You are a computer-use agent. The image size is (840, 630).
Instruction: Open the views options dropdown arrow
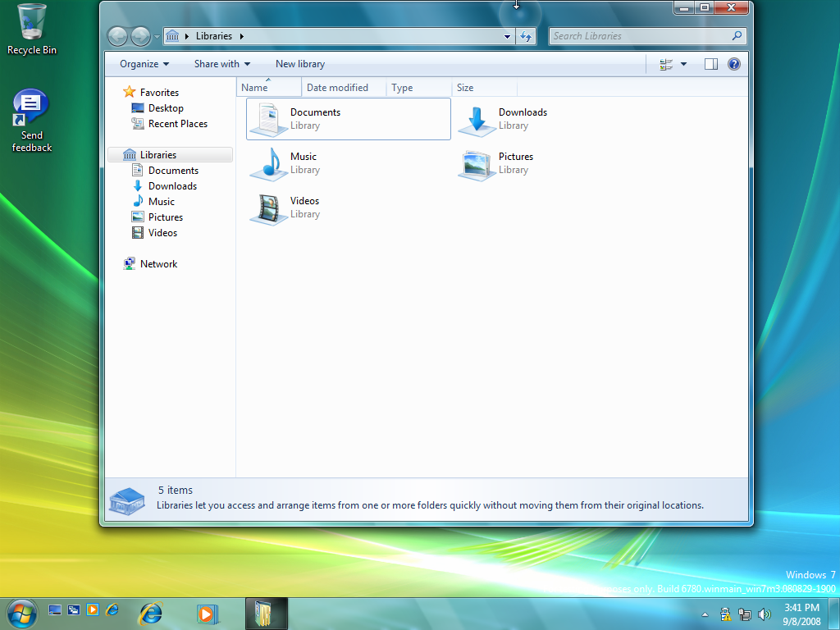tap(683, 64)
